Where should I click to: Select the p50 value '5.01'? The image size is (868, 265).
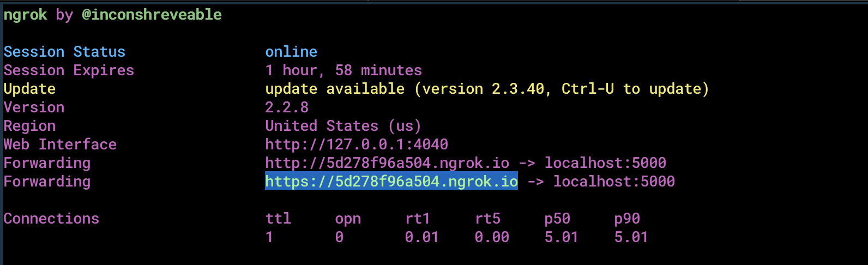click(x=562, y=237)
